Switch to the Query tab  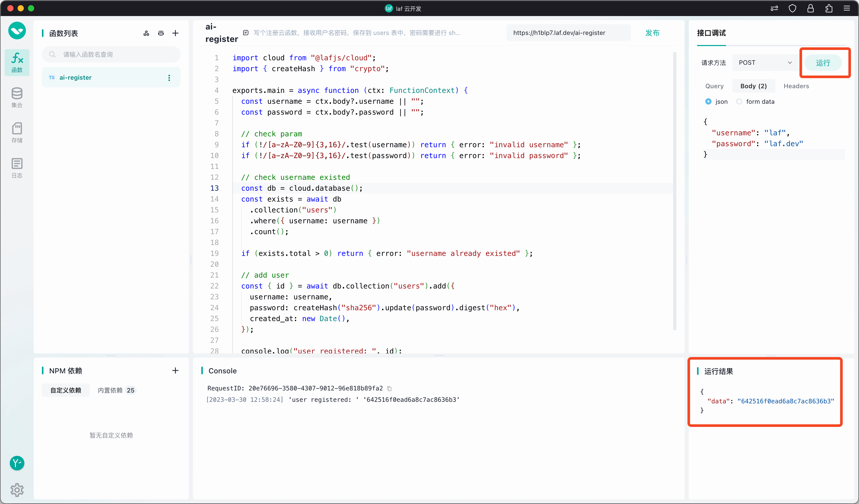tap(714, 86)
